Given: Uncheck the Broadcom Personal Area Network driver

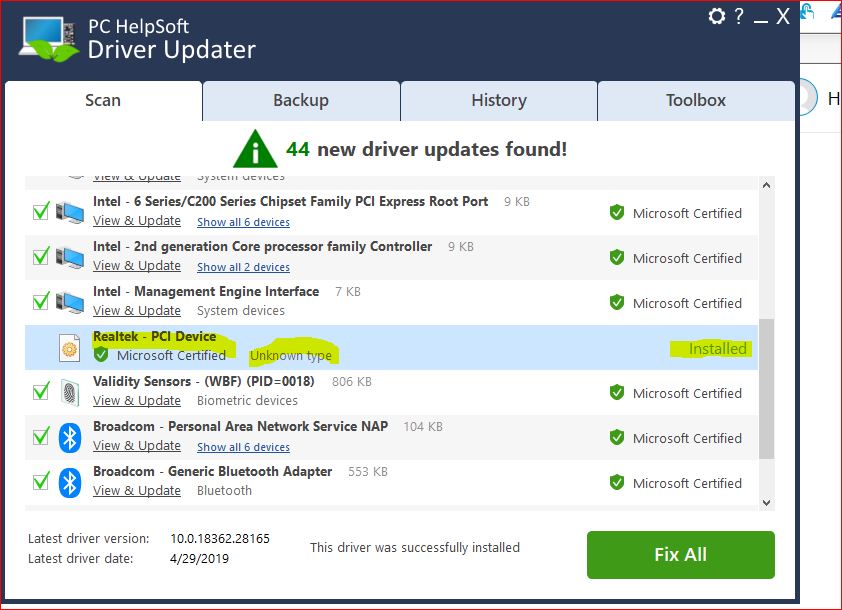Looking at the screenshot, I should click(40, 435).
